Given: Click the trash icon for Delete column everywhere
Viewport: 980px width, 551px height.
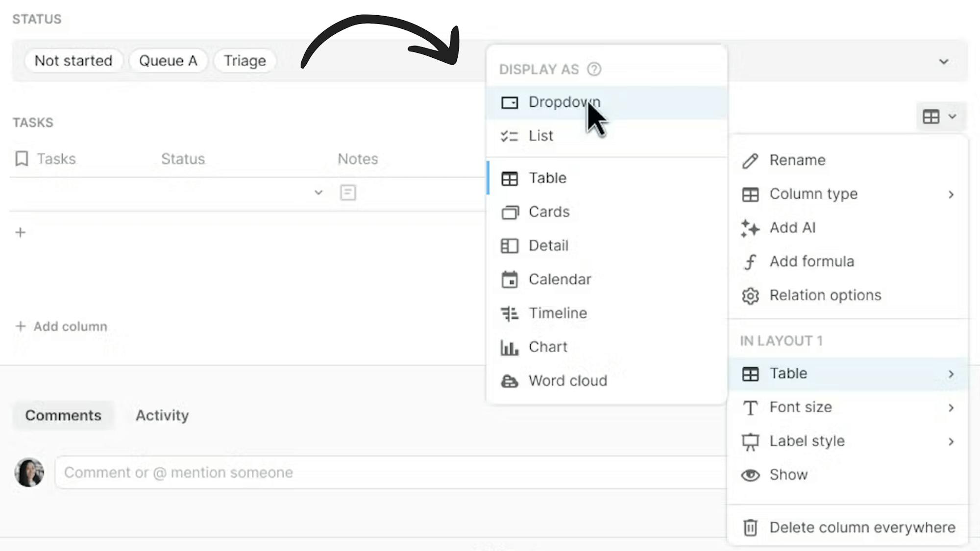Looking at the screenshot, I should click(750, 527).
